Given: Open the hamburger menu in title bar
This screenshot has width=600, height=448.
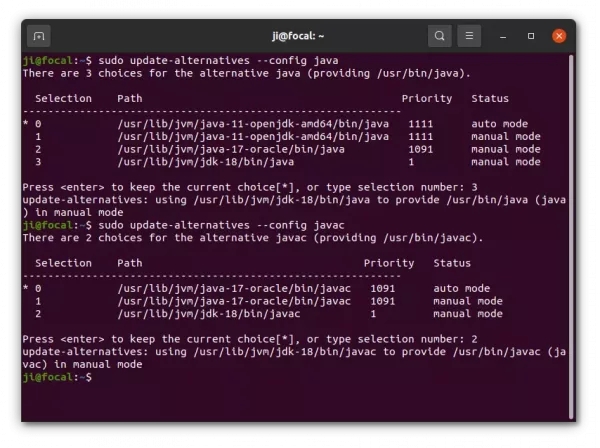Looking at the screenshot, I should (x=470, y=36).
